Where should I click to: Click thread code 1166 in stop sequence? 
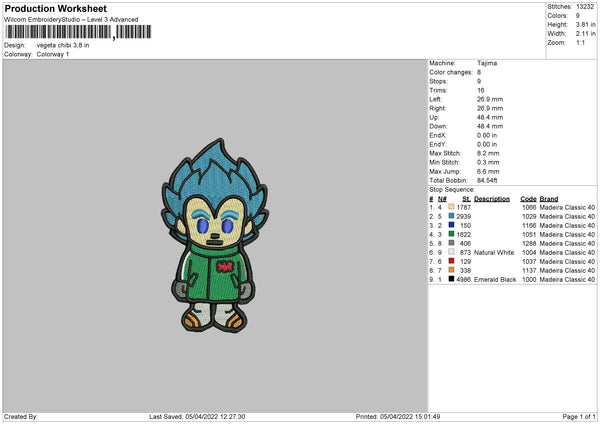(x=529, y=225)
